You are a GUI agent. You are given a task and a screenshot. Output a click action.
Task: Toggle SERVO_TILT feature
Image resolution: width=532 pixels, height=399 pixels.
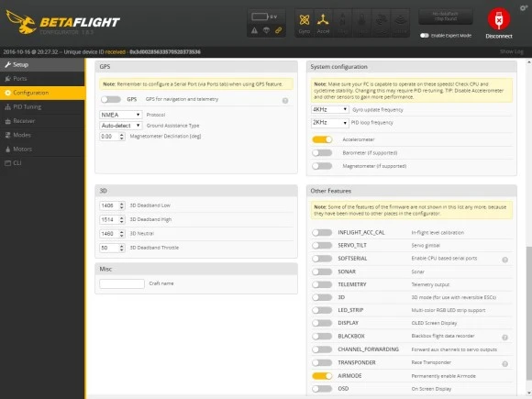pyautogui.click(x=322, y=245)
